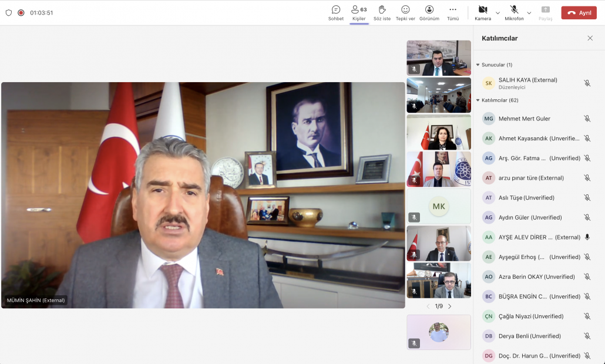
Task: Select the MK participant video tile
Action: [439, 206]
